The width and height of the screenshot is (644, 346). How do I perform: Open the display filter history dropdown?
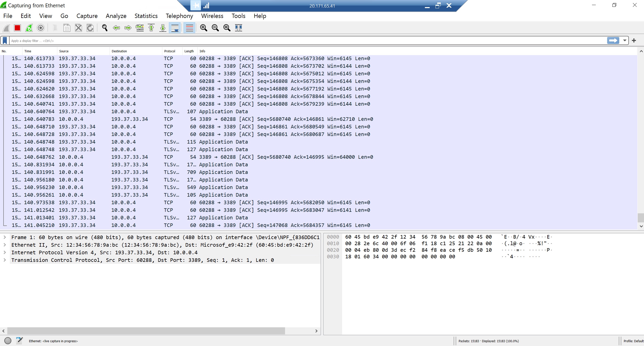pyautogui.click(x=625, y=40)
